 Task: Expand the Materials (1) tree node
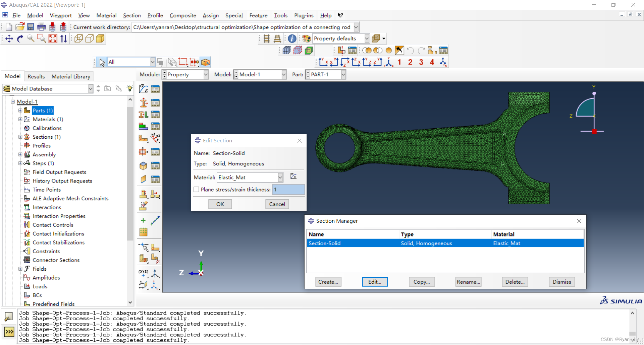click(20, 119)
